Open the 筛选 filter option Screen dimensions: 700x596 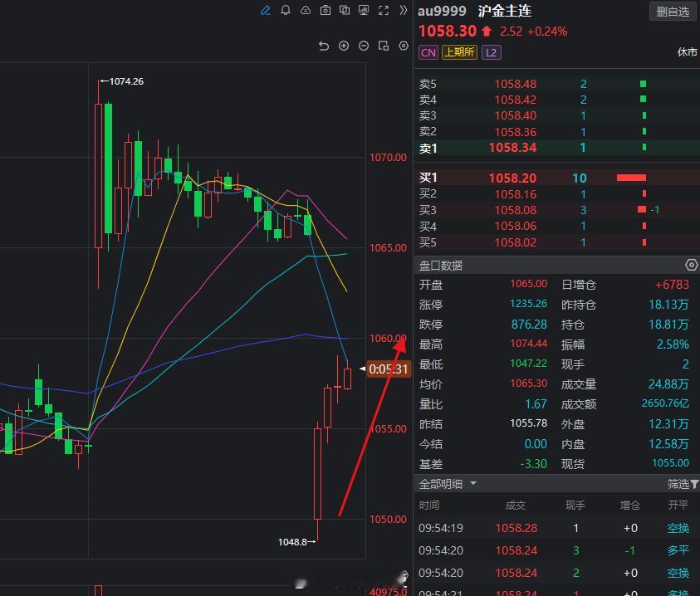[x=681, y=484]
